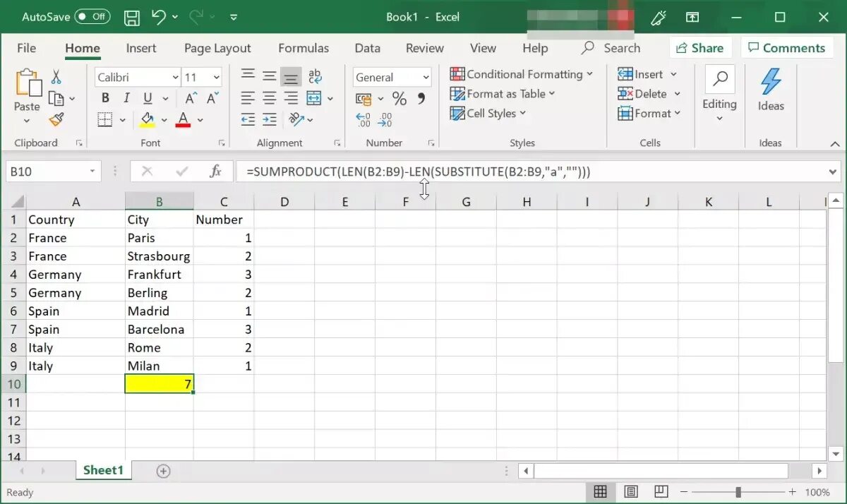847x504 pixels.
Task: Toggle AutoSave switch
Action: click(92, 16)
